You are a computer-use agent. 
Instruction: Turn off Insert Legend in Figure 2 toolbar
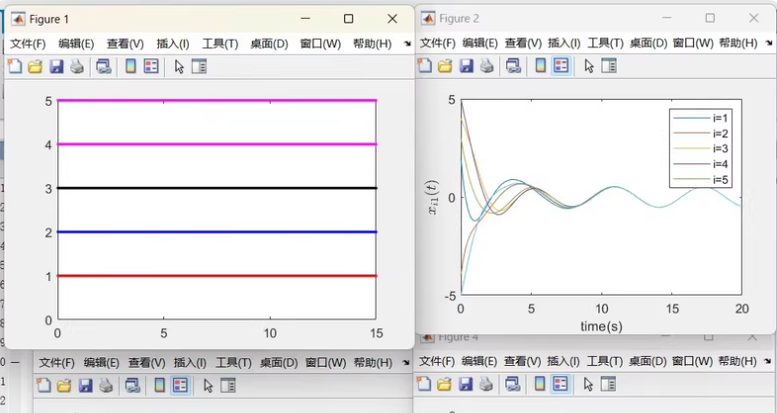pyautogui.click(x=561, y=65)
